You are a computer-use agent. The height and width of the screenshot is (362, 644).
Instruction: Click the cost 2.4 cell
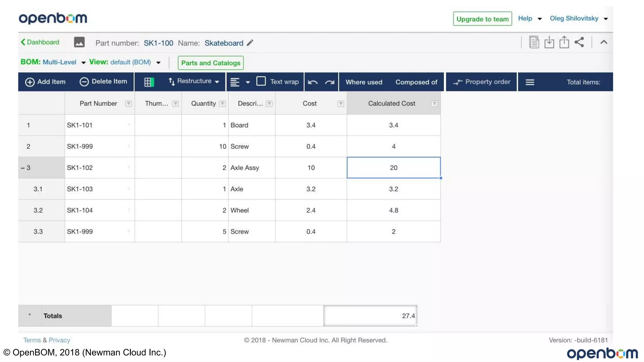pyautogui.click(x=311, y=210)
